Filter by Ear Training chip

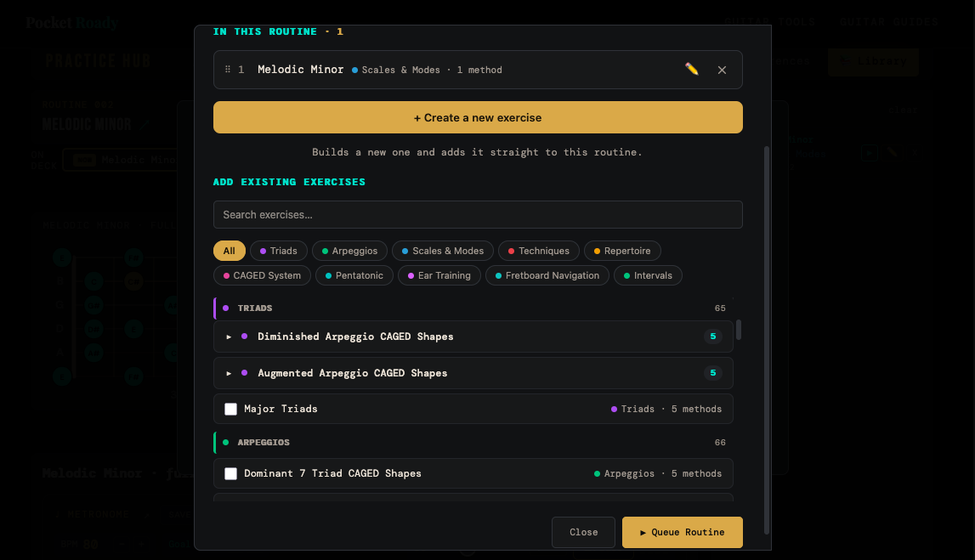[439, 275]
